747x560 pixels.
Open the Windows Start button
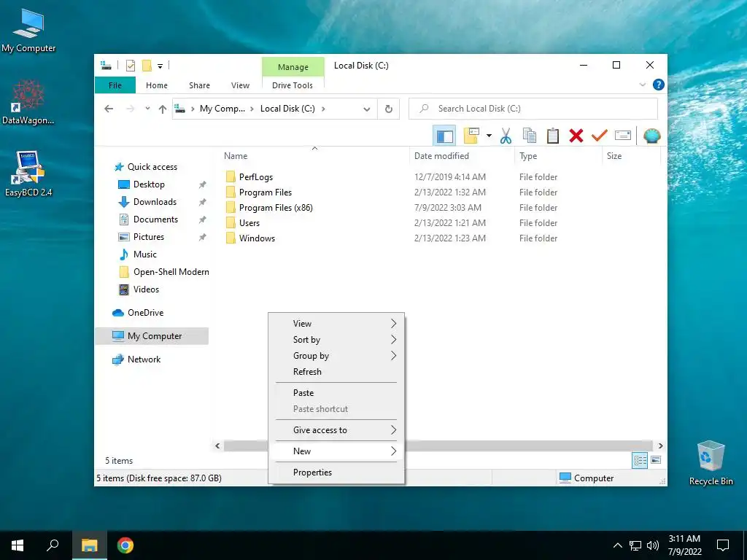tap(18, 545)
